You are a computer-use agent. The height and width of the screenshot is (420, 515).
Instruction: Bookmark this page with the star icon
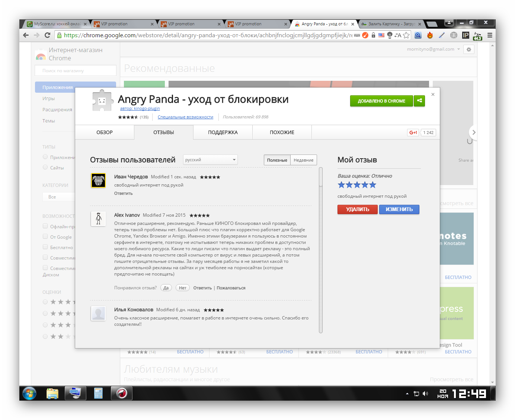406,35
